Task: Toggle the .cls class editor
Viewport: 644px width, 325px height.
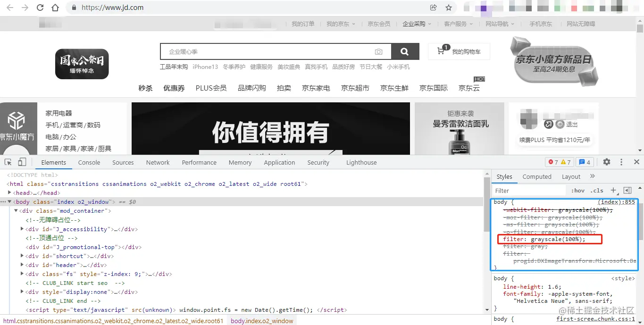Action: click(597, 190)
